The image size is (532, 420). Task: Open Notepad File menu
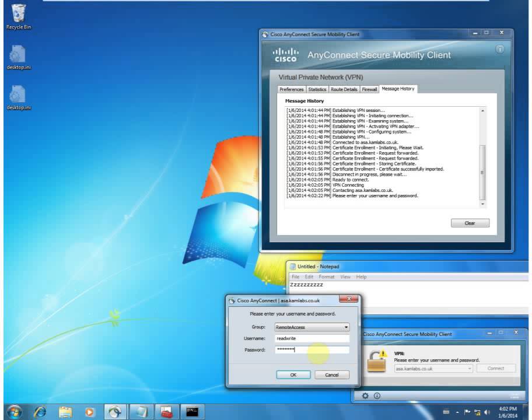[x=295, y=277]
